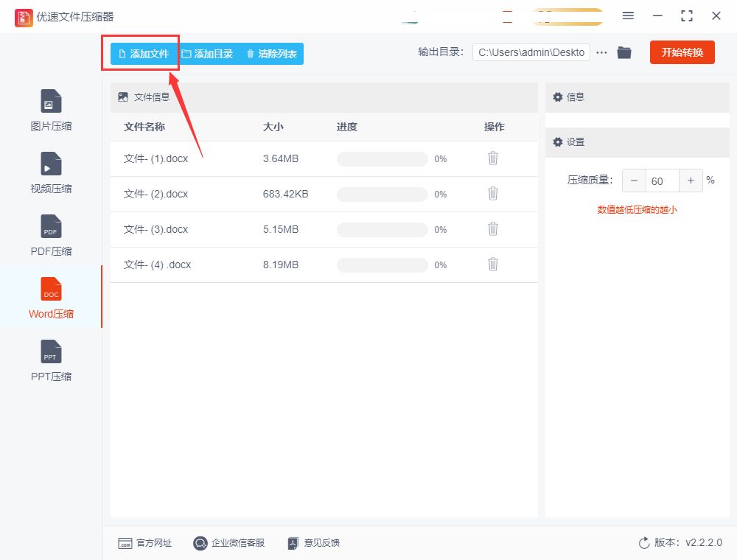
Task: Click the 5.15MB size cell
Action: (281, 229)
